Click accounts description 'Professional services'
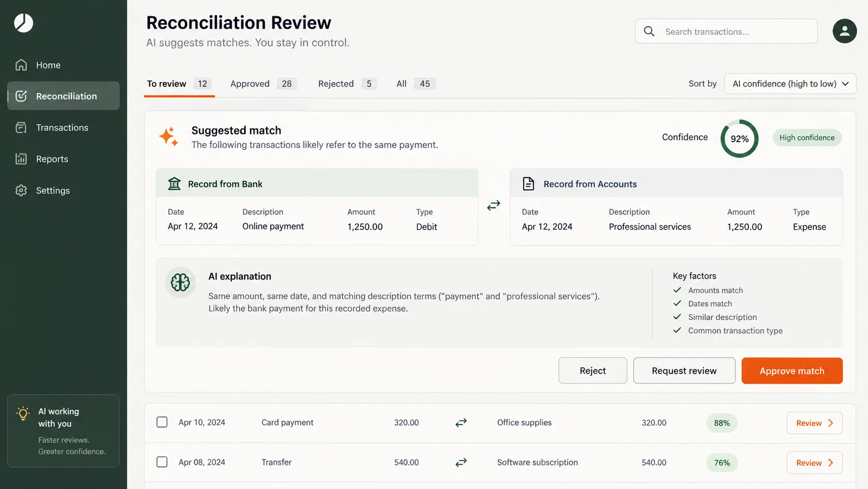868x489 pixels. click(650, 227)
